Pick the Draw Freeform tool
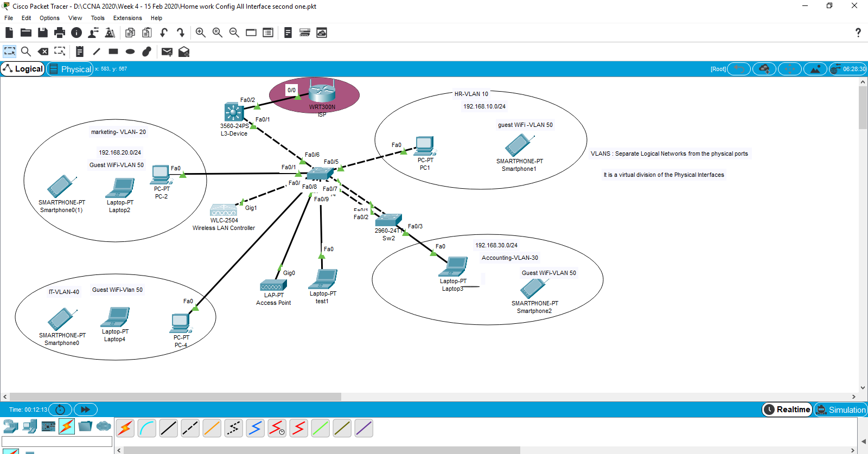868x454 pixels. (146, 52)
